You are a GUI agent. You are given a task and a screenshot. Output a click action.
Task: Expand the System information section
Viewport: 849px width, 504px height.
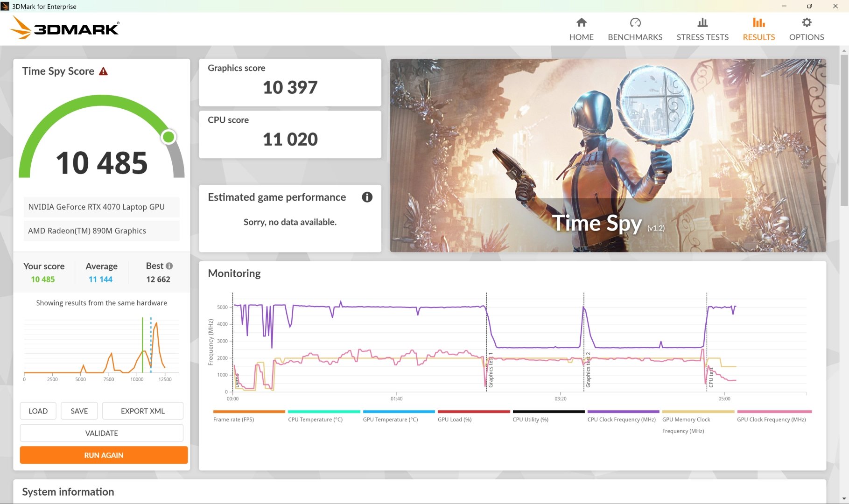coord(68,491)
